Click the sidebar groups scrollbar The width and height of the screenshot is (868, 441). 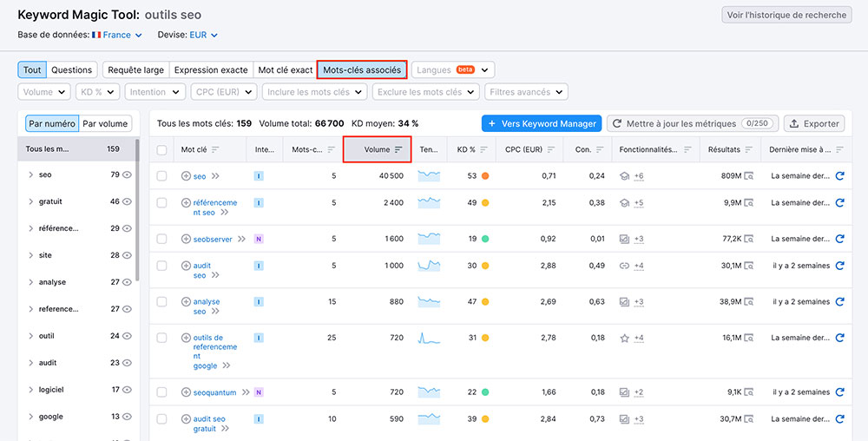[137, 210]
